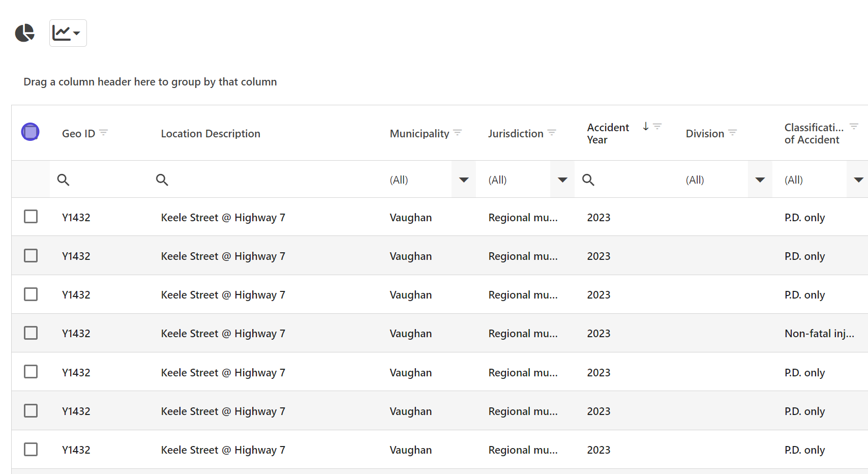Toggle the select-all rows checkbox
This screenshot has width=868, height=474.
[31, 132]
